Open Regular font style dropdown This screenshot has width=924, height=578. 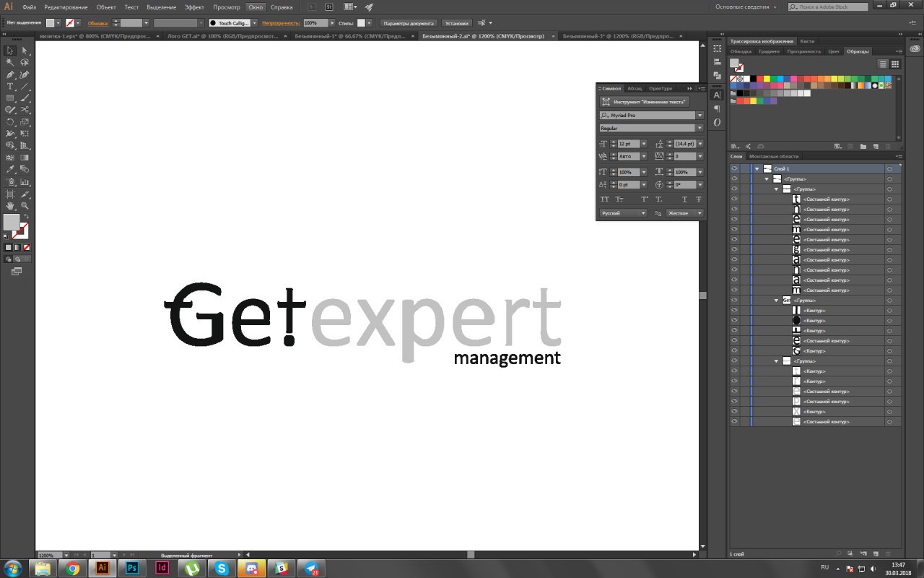pos(699,128)
